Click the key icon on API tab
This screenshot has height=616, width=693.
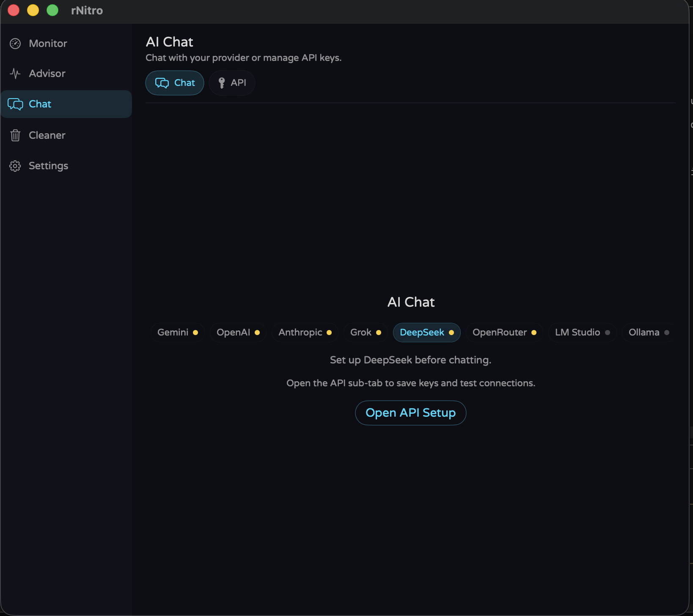click(221, 83)
